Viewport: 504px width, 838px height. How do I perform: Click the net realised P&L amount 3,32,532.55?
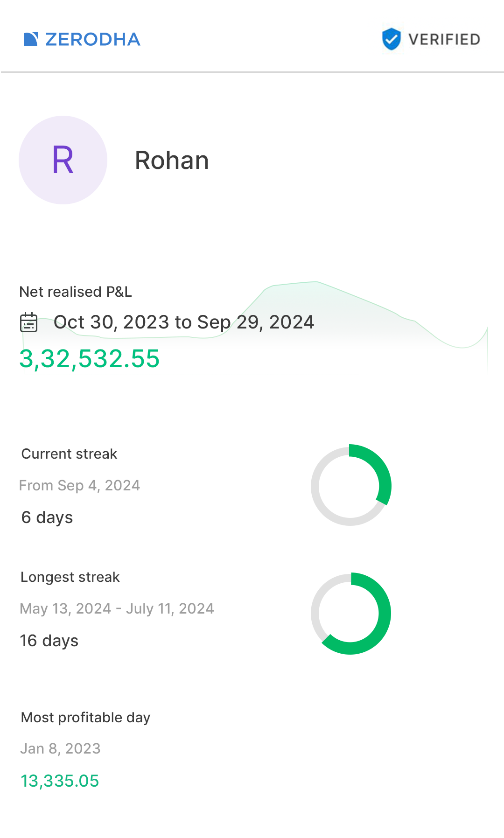point(90,359)
